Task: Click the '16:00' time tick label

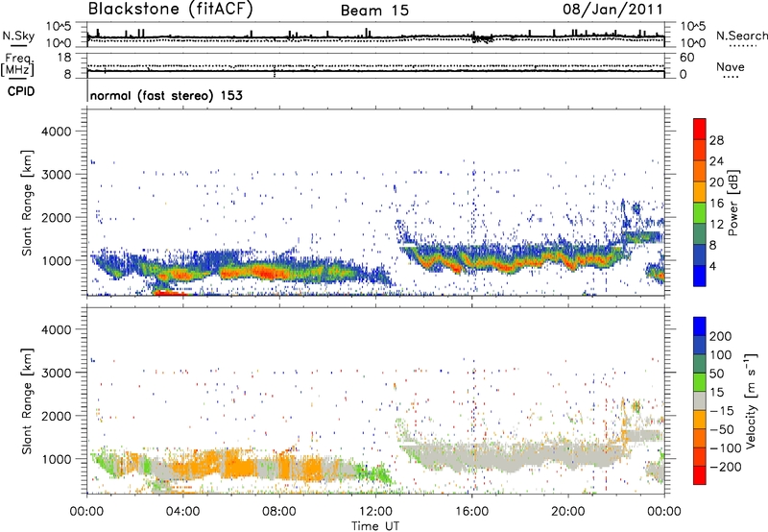Action: (x=471, y=512)
